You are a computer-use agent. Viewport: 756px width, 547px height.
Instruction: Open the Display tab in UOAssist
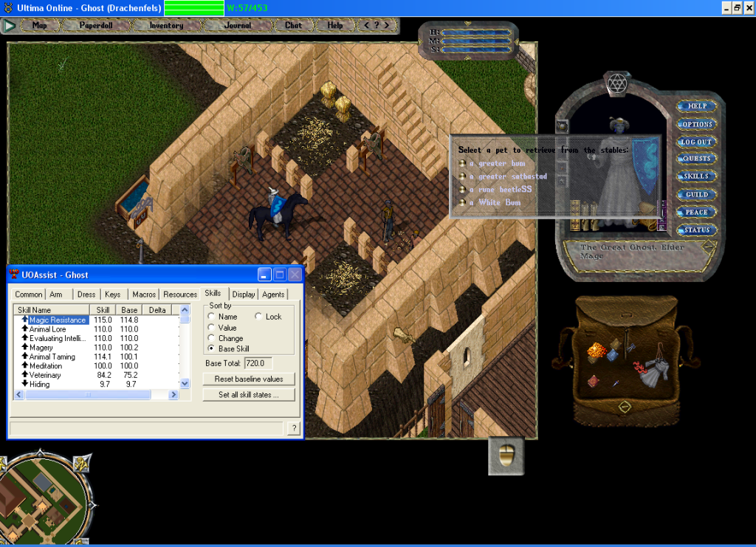click(x=244, y=294)
